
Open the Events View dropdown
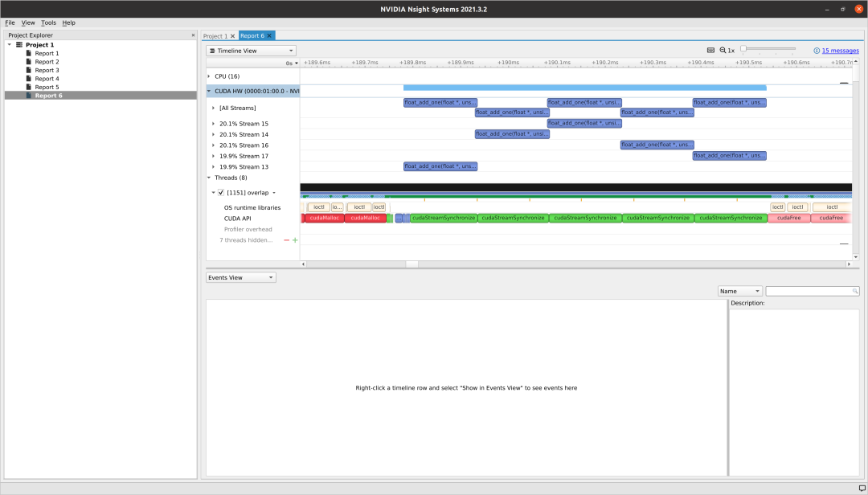[241, 277]
